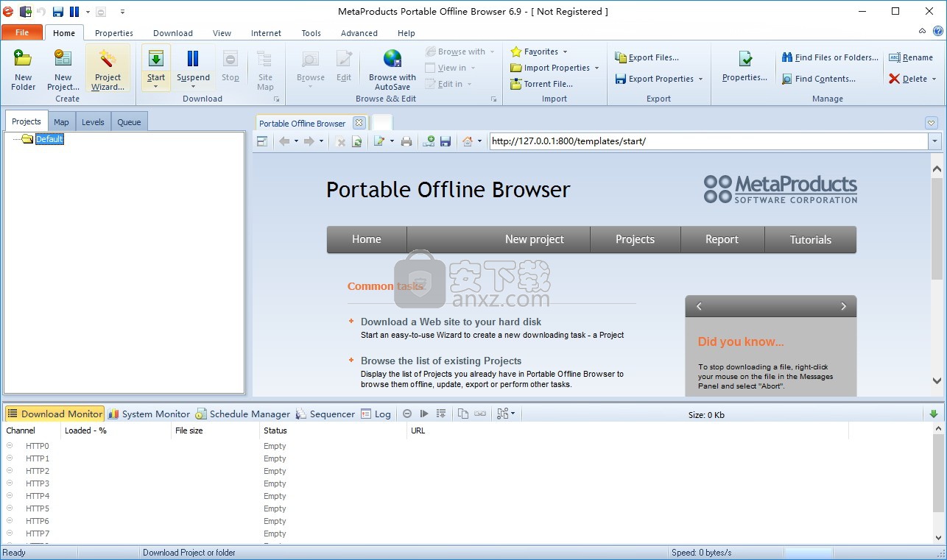
Task: Click the green download arrow in monitor bar
Action: (934, 414)
